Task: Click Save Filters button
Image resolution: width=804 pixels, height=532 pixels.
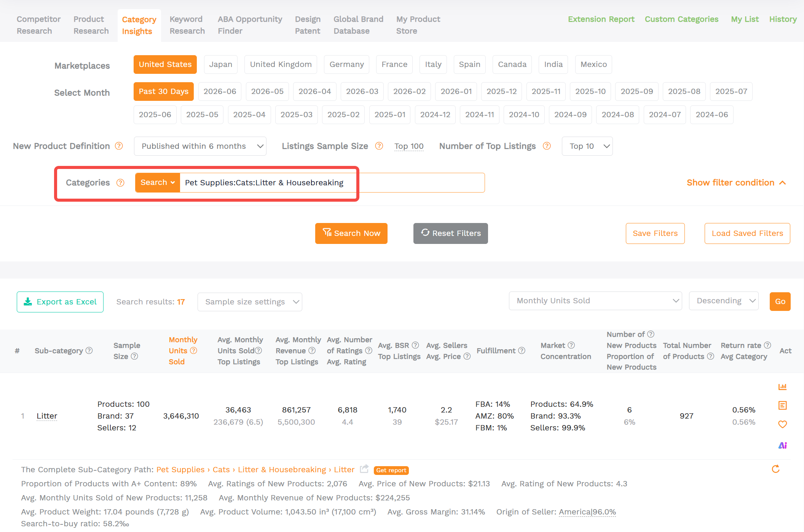Action: pos(655,233)
